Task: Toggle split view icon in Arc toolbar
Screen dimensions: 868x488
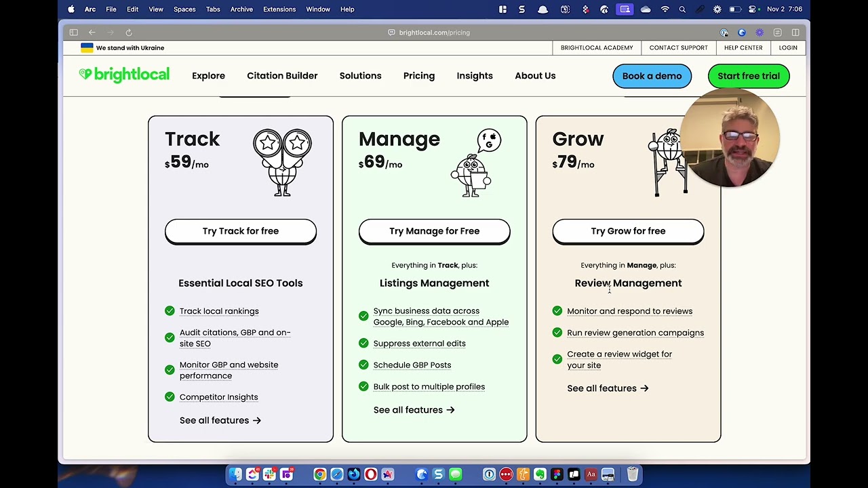Action: 795,33
